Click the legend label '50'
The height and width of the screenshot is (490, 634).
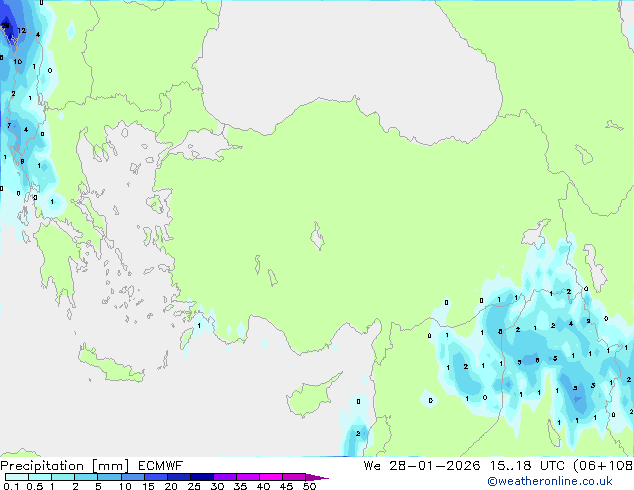pyautogui.click(x=309, y=486)
